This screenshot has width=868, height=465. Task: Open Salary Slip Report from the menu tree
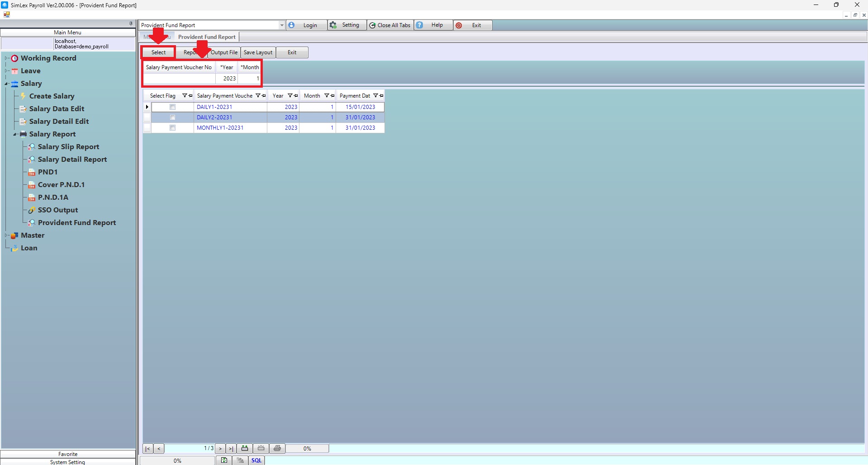(x=68, y=147)
